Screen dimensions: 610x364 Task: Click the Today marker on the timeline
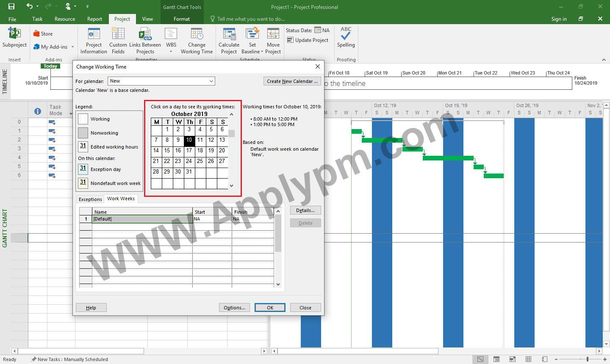click(x=50, y=66)
